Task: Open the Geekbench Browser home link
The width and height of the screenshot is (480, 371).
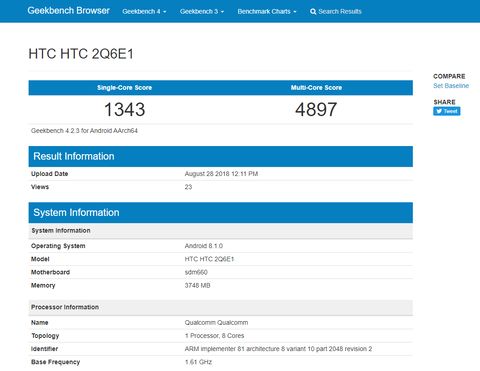Action: [x=68, y=11]
